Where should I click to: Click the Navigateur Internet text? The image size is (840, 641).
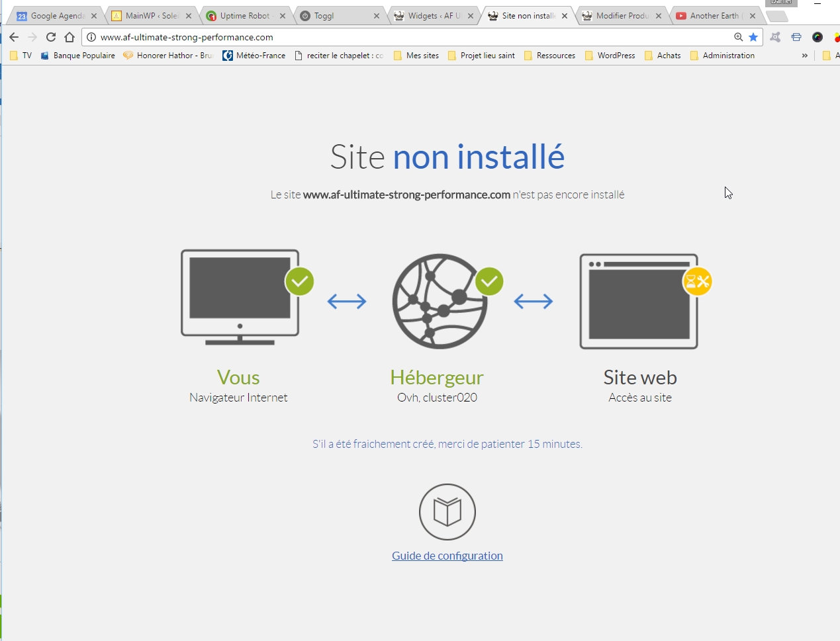pyautogui.click(x=238, y=398)
